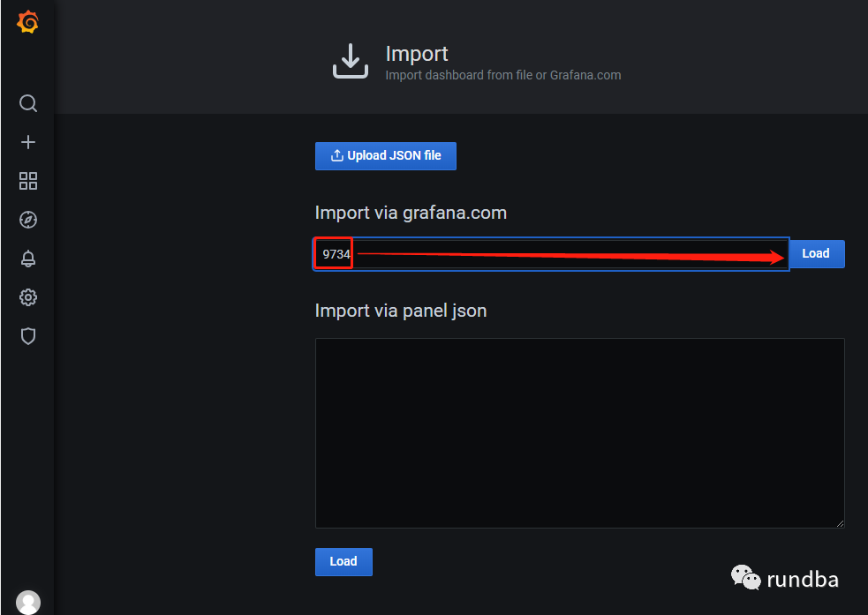Click the Upload JSON file button
This screenshot has width=868, height=615.
[x=385, y=156]
